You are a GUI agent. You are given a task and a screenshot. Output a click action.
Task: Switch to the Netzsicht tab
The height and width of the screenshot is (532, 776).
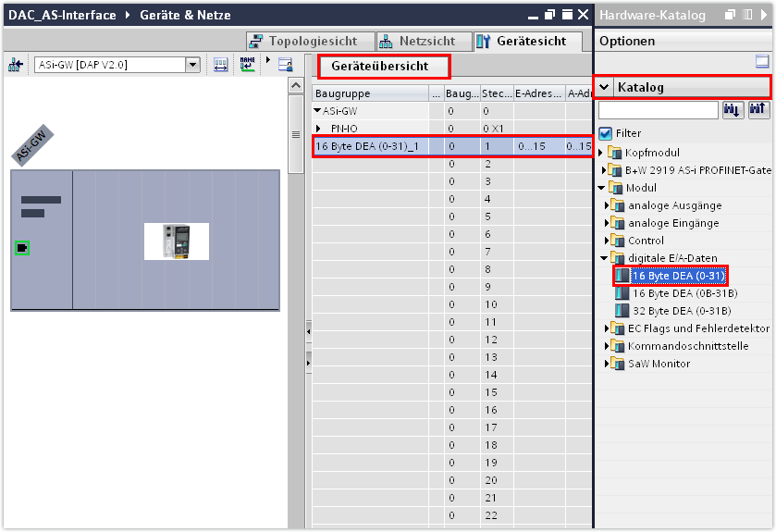pos(418,42)
